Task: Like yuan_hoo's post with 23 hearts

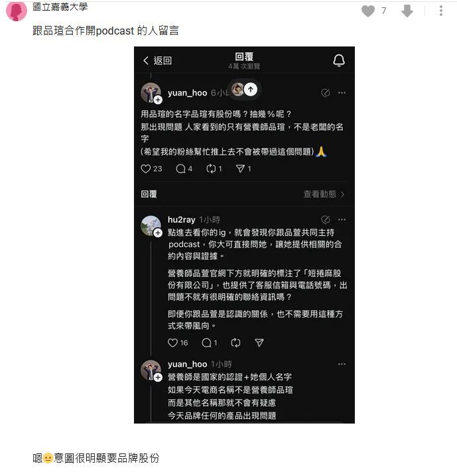Action: 151,169
